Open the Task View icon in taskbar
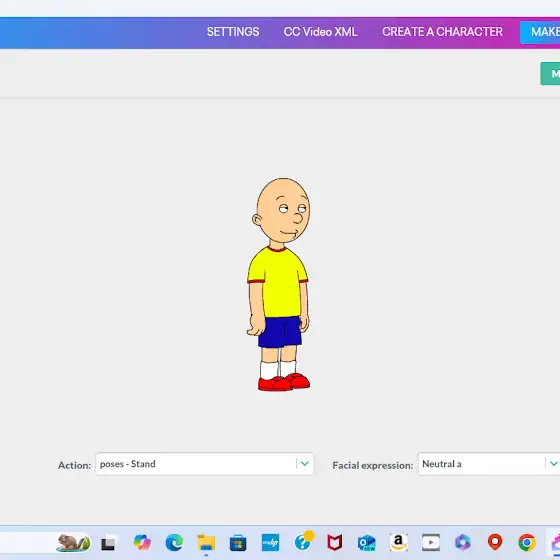The height and width of the screenshot is (560, 560). click(x=109, y=543)
